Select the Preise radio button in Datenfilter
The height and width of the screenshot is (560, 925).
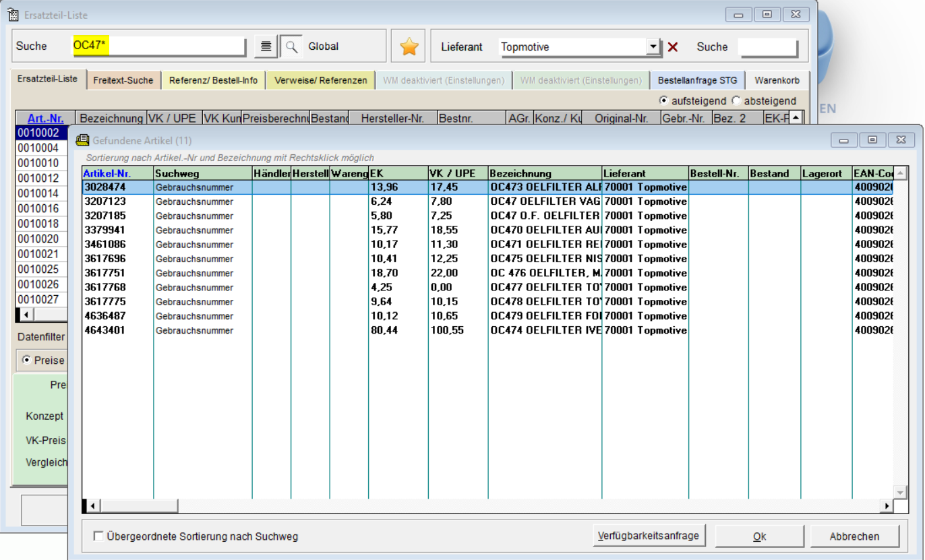click(x=27, y=360)
